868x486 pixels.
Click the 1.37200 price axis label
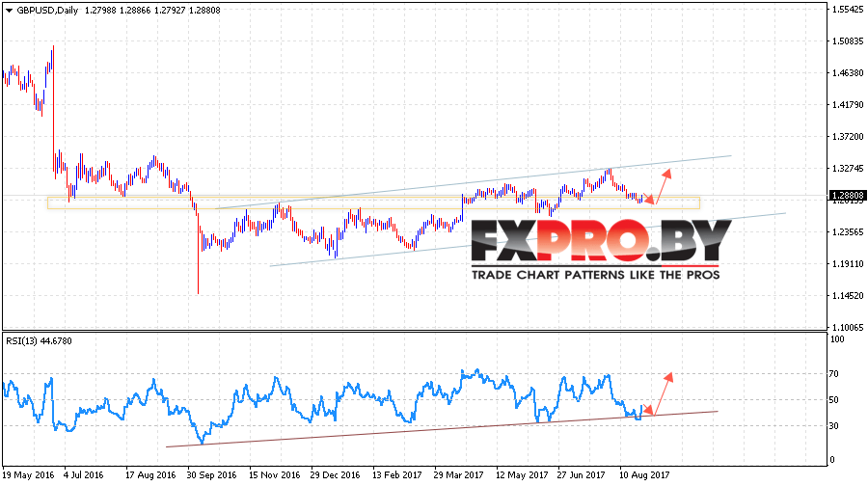pos(848,136)
